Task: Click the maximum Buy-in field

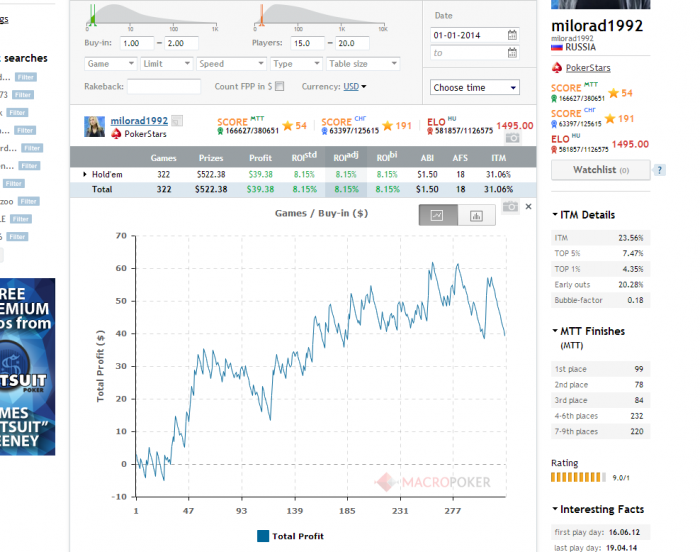Action: click(x=181, y=43)
